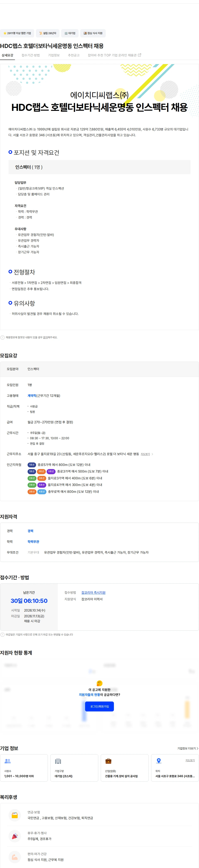The width and height of the screenshot is (199, 868).
Task: Switch to the 접수기간·방법 tab
Action: tap(30, 55)
